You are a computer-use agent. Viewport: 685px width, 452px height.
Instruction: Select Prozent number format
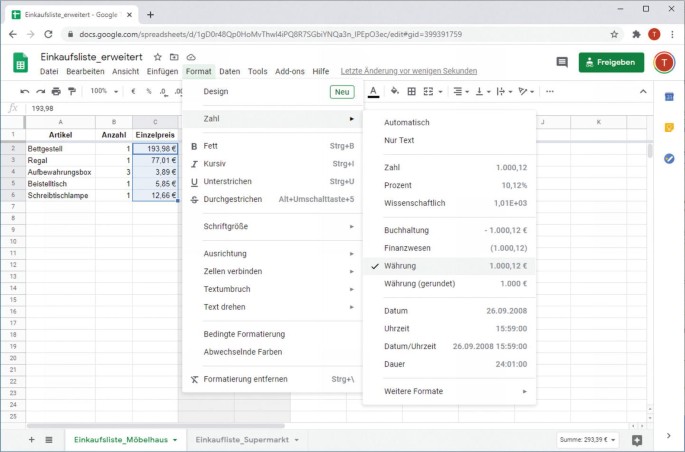coord(449,185)
